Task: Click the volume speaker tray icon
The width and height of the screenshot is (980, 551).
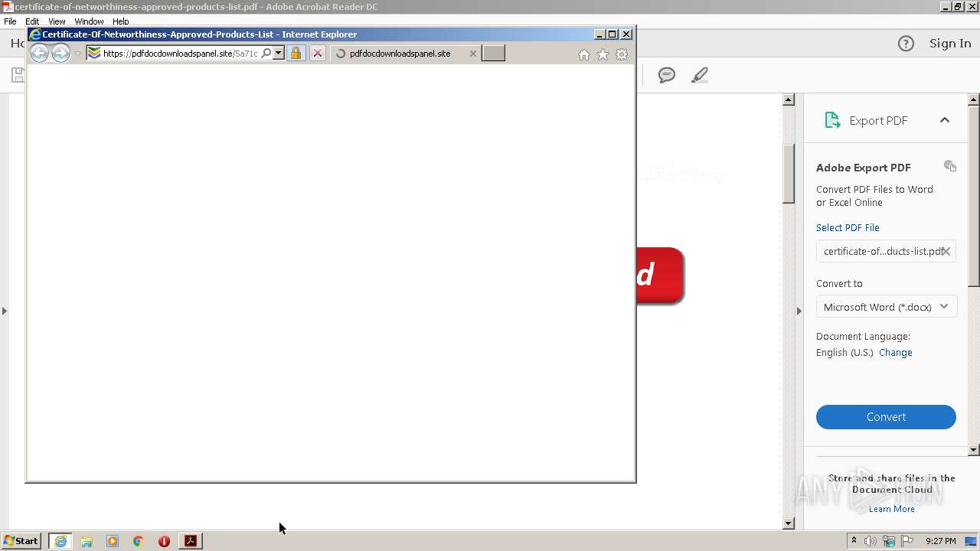Action: click(871, 541)
